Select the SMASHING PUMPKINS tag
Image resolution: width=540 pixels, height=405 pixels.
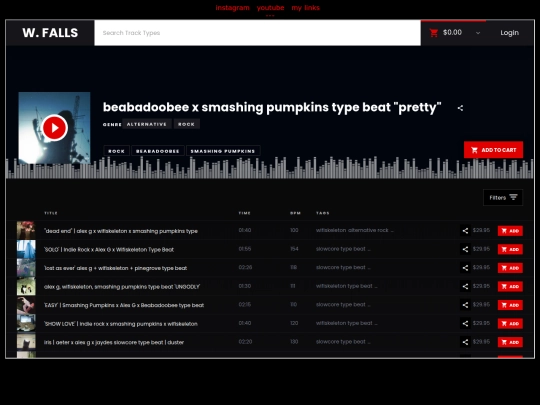click(x=223, y=151)
